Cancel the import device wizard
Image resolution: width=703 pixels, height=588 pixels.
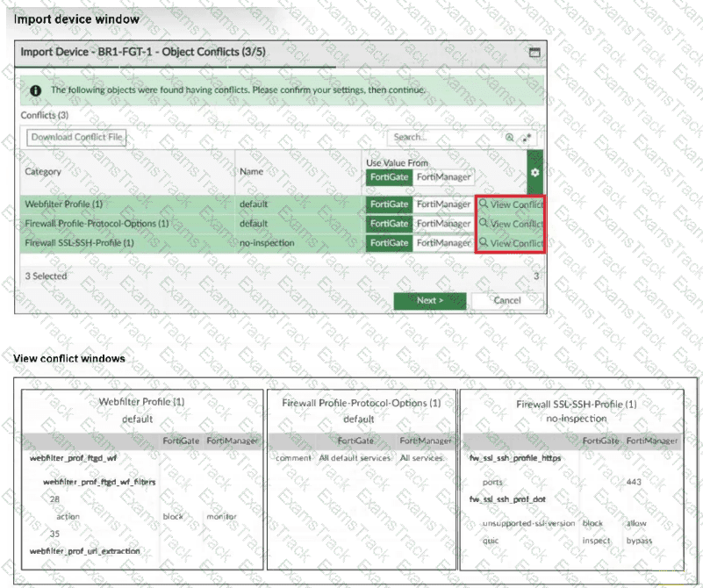tap(506, 300)
